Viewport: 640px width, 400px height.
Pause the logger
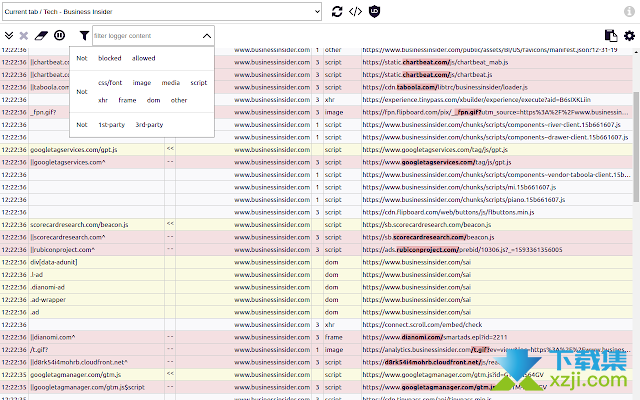click(60, 36)
